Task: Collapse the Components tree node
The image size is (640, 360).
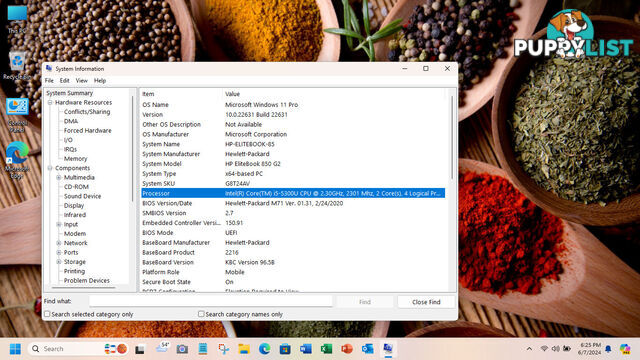Action: (50, 168)
